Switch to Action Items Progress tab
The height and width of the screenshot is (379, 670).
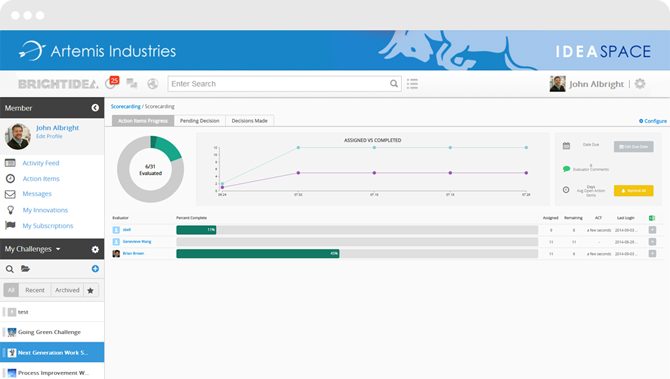pyautogui.click(x=143, y=121)
